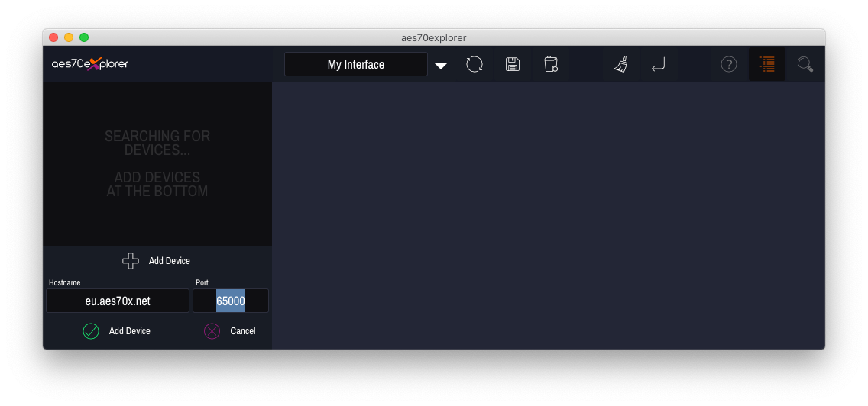Click the green macOS fullscreen window button
This screenshot has height=406, width=868.
click(84, 37)
